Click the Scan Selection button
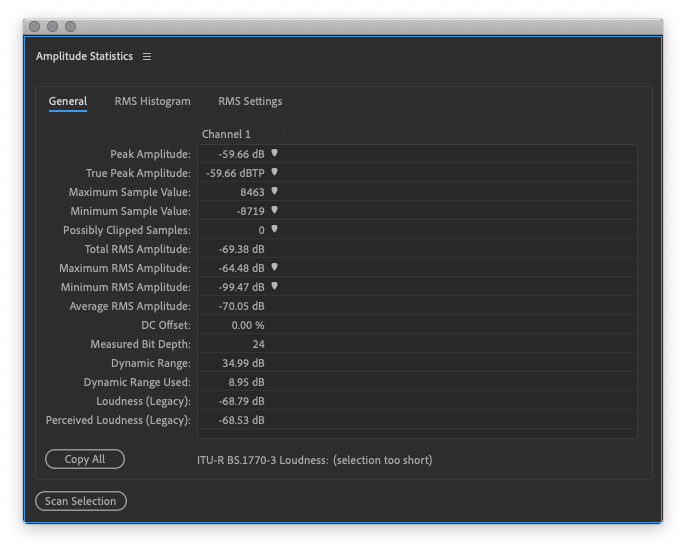 [x=81, y=501]
